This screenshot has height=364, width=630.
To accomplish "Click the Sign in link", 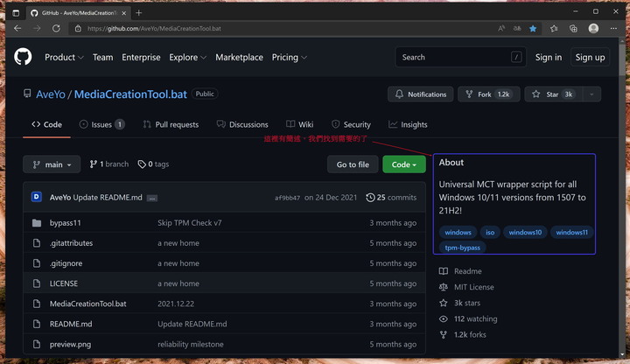I will tap(549, 57).
